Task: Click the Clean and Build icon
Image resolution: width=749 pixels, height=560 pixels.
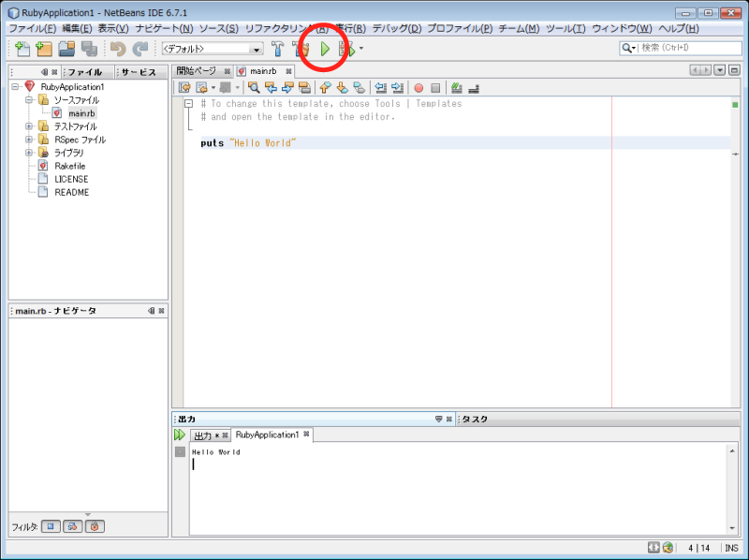Action: (x=301, y=49)
